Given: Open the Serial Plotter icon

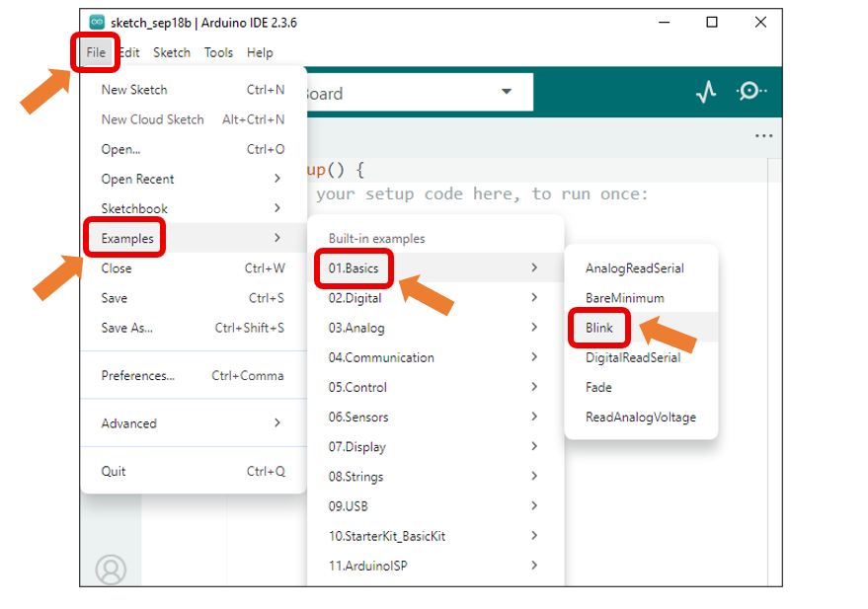Looking at the screenshot, I should tap(706, 92).
